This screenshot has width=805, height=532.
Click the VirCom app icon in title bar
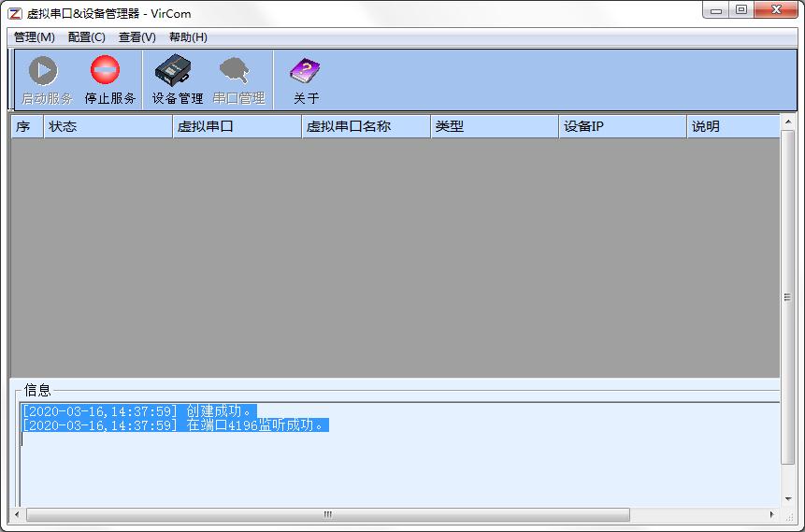[14, 13]
